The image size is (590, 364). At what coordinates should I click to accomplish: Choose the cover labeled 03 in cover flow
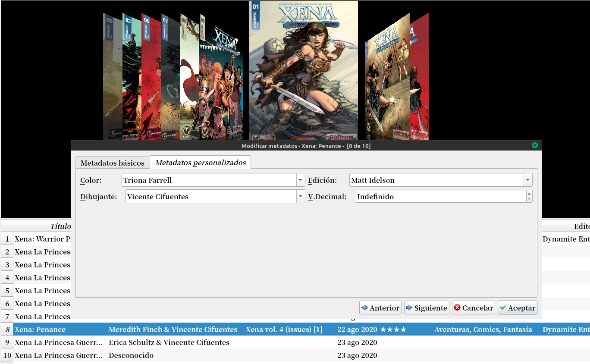[132, 76]
